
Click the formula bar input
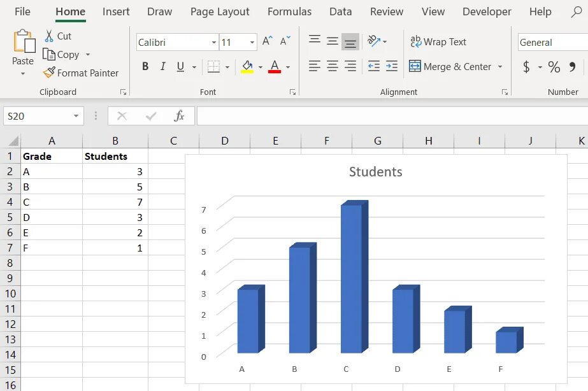392,116
